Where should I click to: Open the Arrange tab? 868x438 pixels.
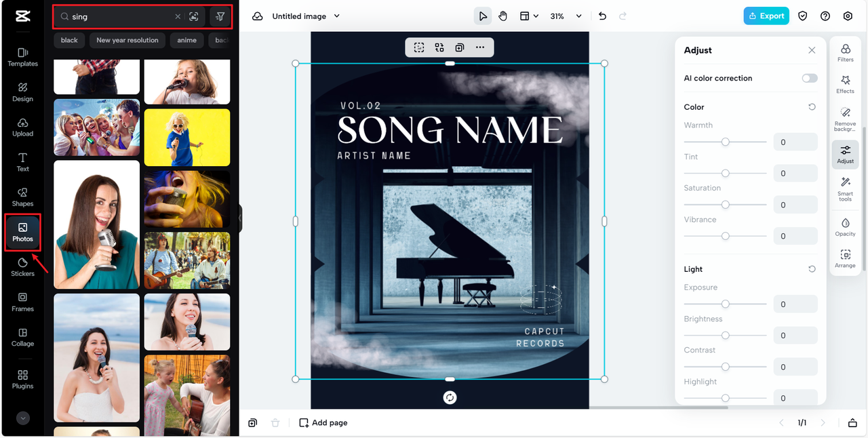point(846,259)
